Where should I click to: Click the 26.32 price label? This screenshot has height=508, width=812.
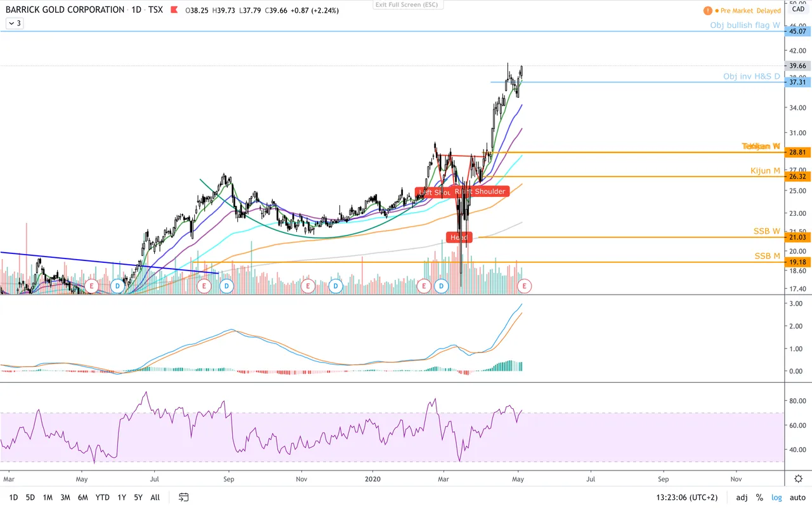pyautogui.click(x=797, y=177)
